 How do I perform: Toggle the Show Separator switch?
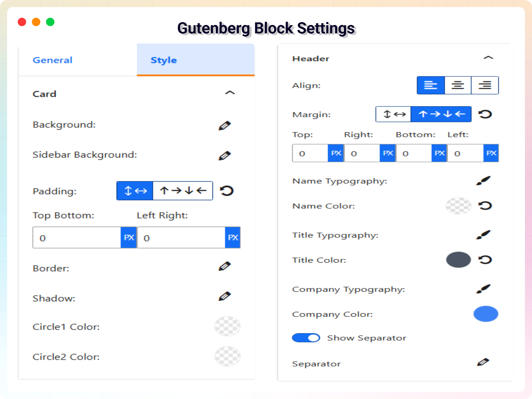pos(306,338)
